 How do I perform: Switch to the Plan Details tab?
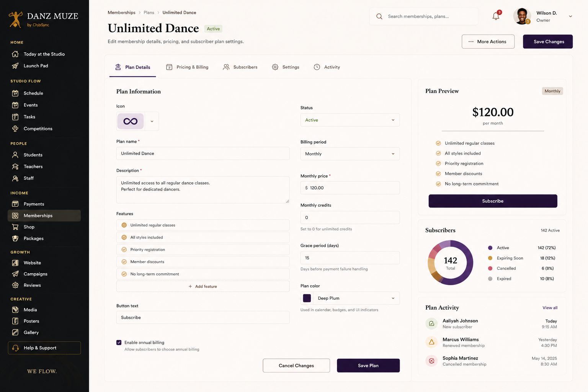pos(133,67)
